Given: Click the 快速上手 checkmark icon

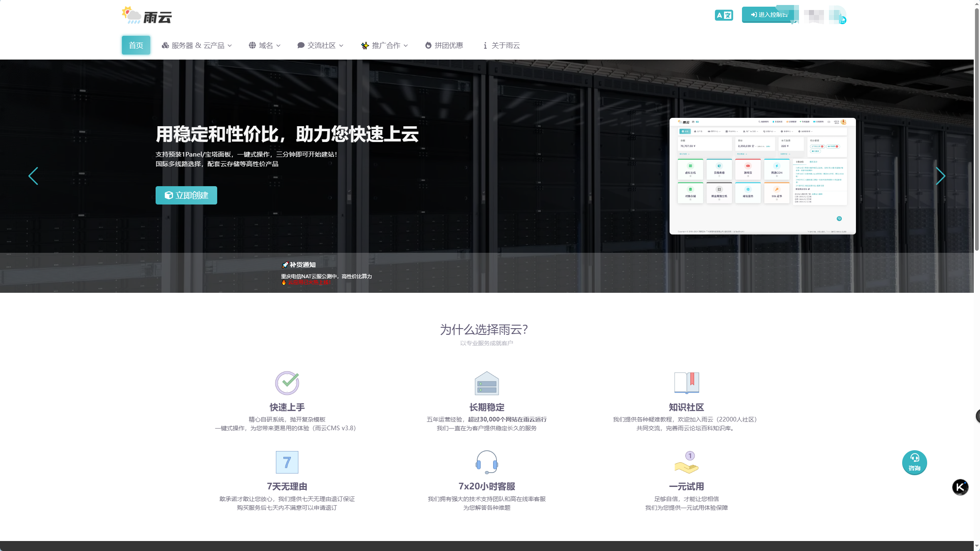Looking at the screenshot, I should click(x=287, y=383).
